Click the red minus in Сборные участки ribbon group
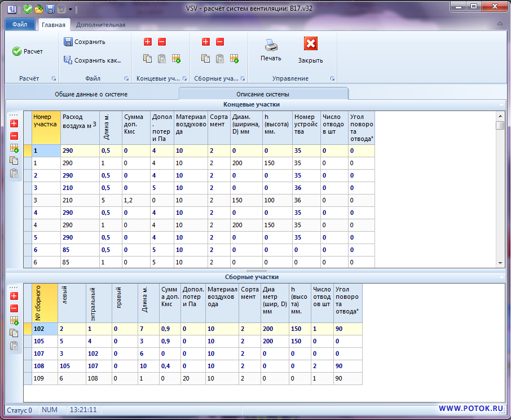The width and height of the screenshot is (511, 420). click(x=220, y=42)
